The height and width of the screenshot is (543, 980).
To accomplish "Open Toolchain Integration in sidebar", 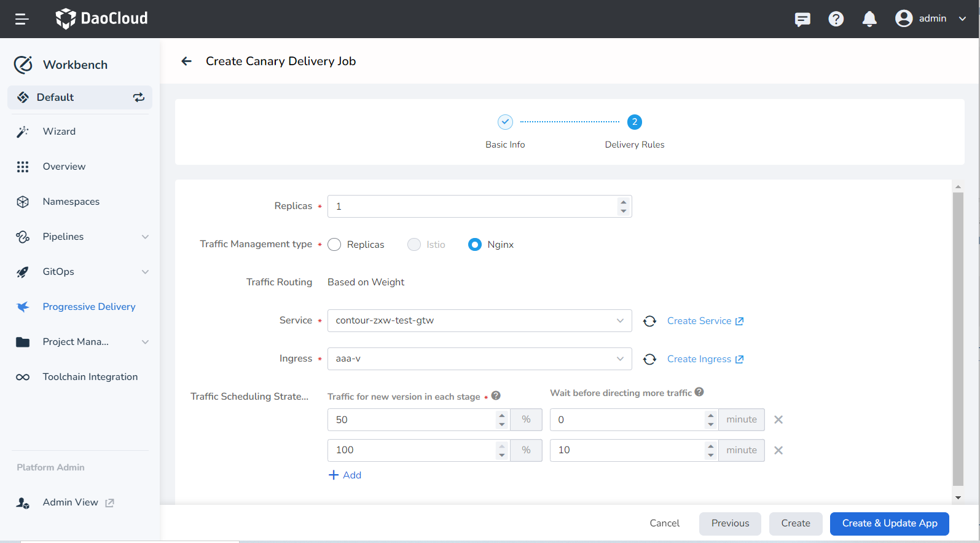I will (90, 377).
